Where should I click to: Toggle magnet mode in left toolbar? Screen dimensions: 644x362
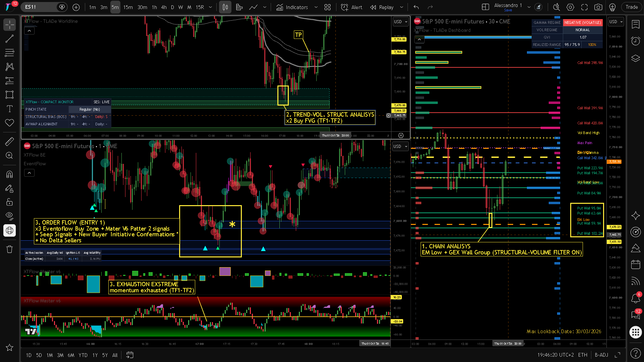click(x=9, y=174)
